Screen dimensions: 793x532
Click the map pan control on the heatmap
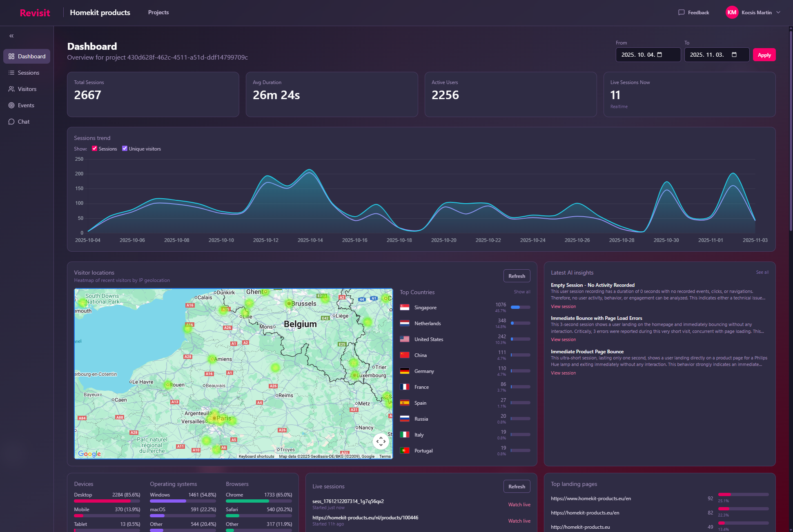tap(381, 441)
